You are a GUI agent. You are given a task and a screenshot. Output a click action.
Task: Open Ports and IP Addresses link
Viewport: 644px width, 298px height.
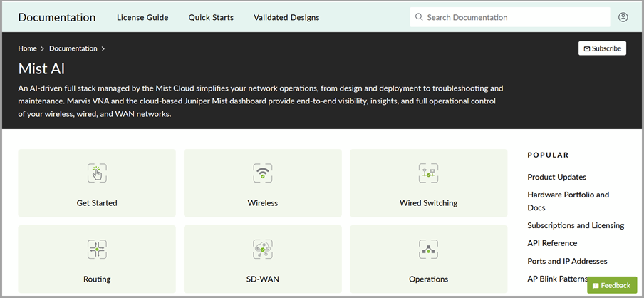567,261
